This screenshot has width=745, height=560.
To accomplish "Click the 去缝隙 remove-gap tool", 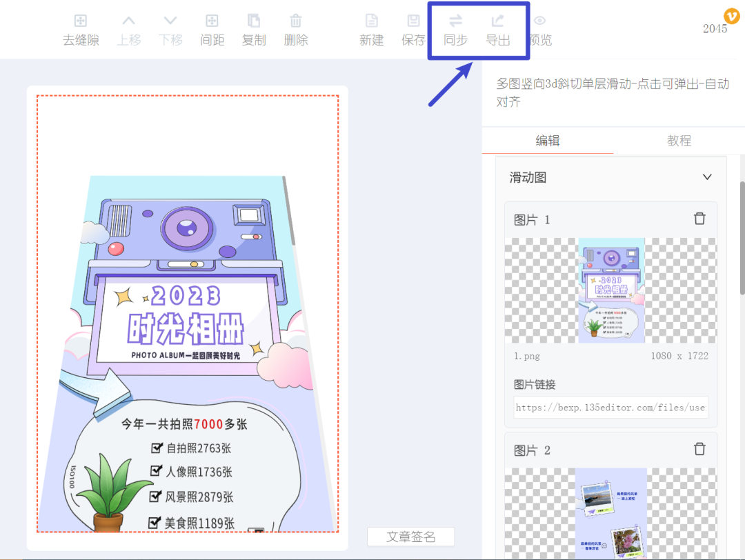I will coord(81,30).
